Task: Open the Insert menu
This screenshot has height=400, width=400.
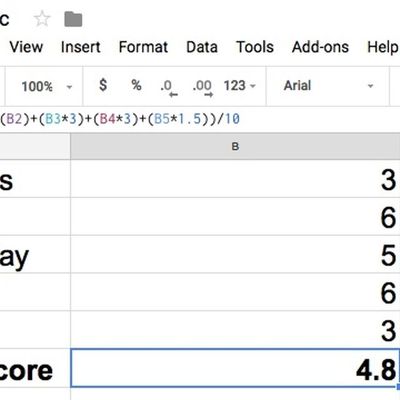Action: click(81, 47)
